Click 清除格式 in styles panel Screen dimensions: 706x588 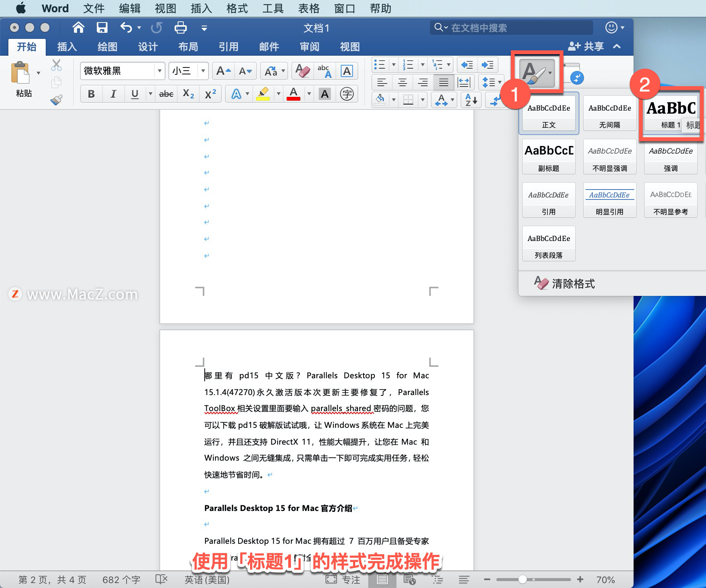click(x=565, y=283)
